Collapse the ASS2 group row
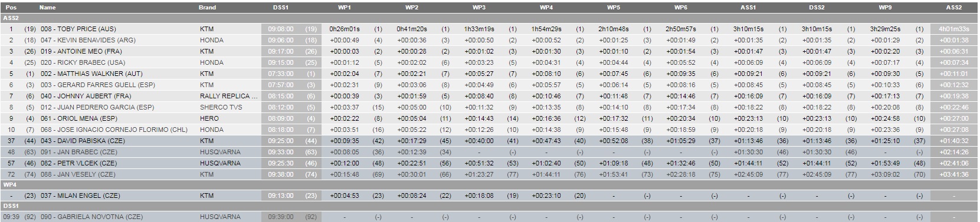This screenshot has width=980, height=222. click(490, 18)
